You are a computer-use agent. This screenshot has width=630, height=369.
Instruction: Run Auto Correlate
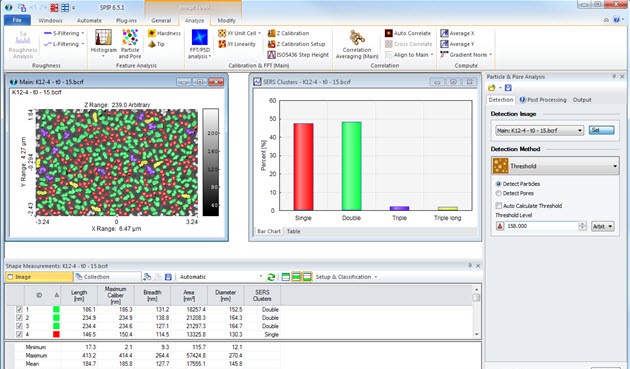pos(408,33)
